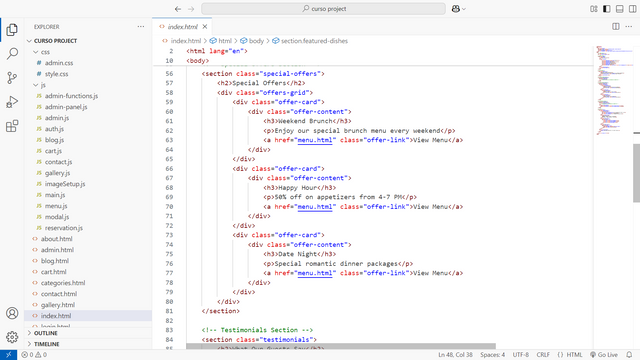Screen dimensions: 640x360
Task: Split the editor to the right
Action: (616, 27)
